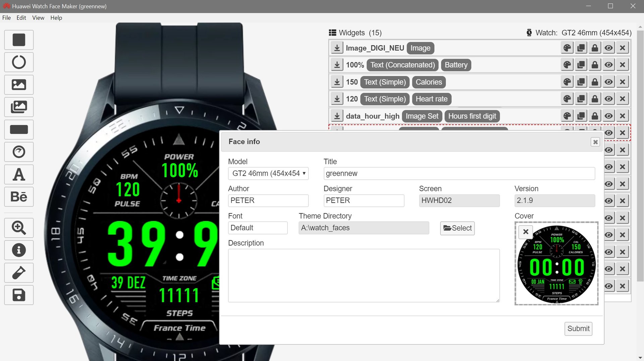Open the Model dropdown GT2 46mm
644x361 pixels.
coord(268,173)
